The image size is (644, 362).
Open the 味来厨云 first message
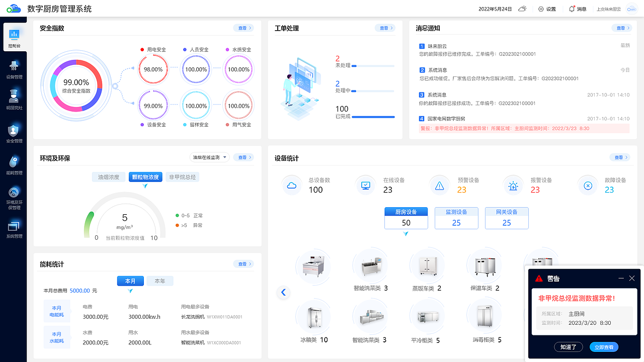point(524,50)
